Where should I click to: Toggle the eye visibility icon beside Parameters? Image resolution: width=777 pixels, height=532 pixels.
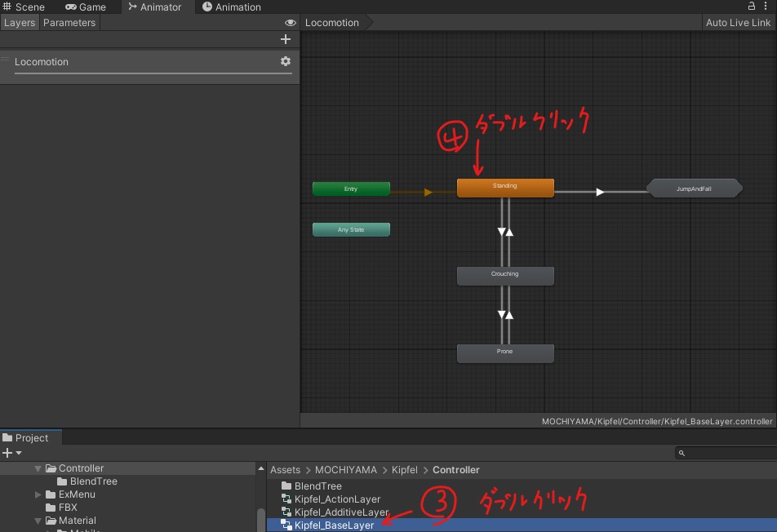click(x=290, y=22)
